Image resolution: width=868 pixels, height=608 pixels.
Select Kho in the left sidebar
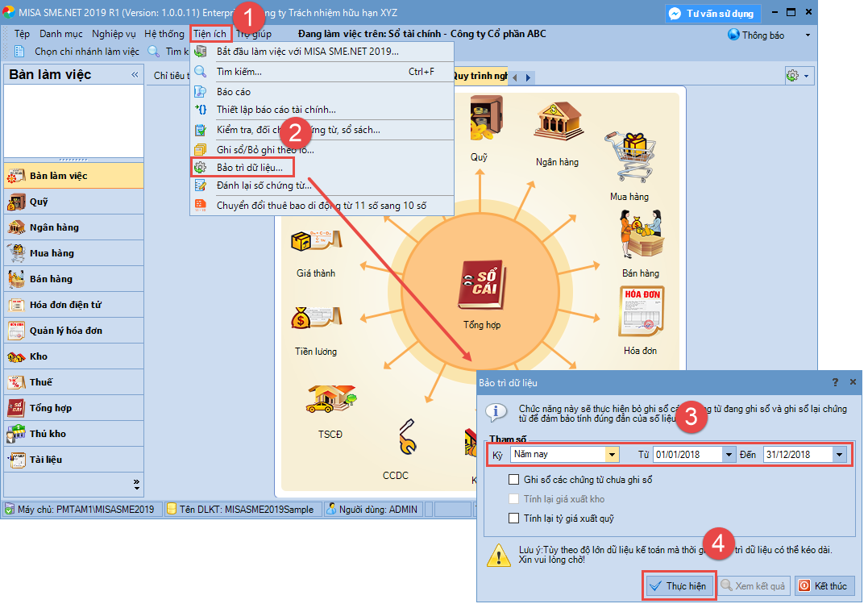tap(39, 356)
